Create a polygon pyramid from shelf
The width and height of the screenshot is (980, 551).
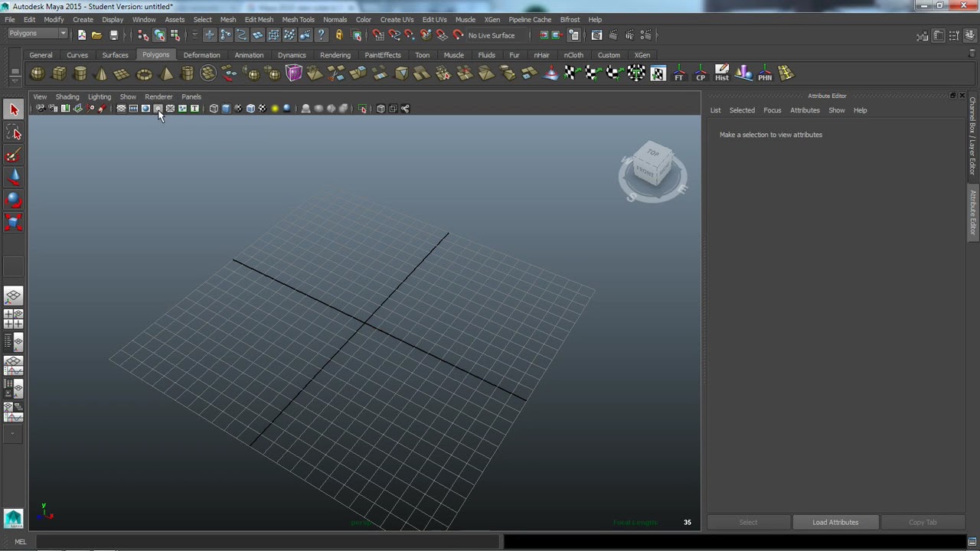[x=166, y=73]
